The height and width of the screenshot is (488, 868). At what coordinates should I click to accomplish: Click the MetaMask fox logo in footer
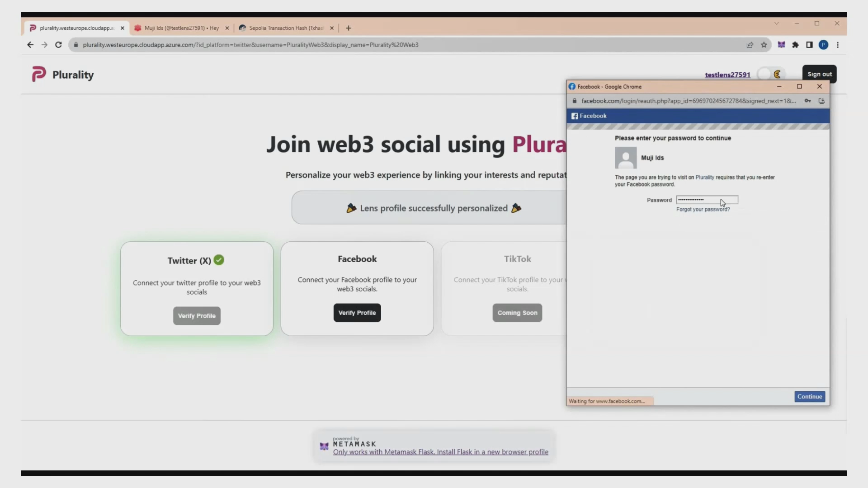coord(324,446)
